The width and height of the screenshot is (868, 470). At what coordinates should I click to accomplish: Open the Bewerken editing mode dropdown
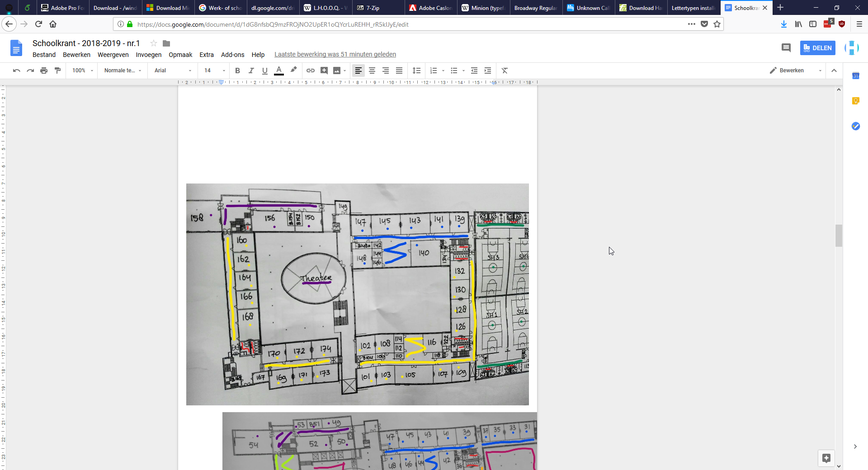tap(796, 70)
